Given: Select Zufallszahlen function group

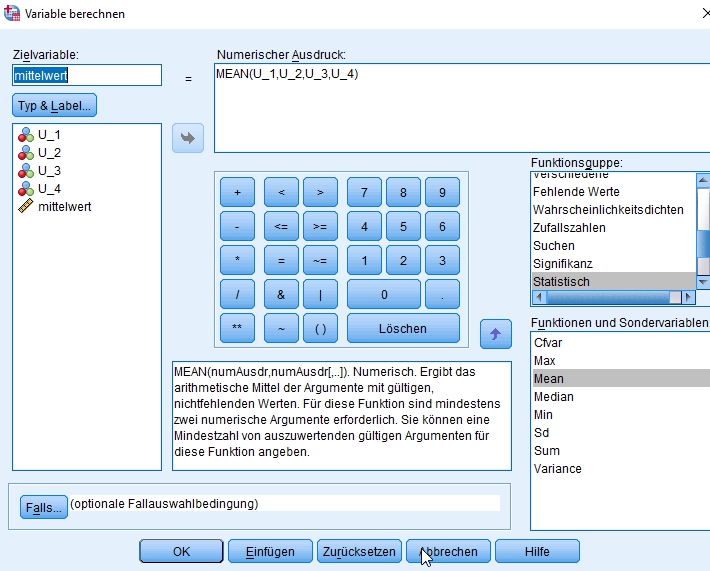Looking at the screenshot, I should (x=569, y=228).
